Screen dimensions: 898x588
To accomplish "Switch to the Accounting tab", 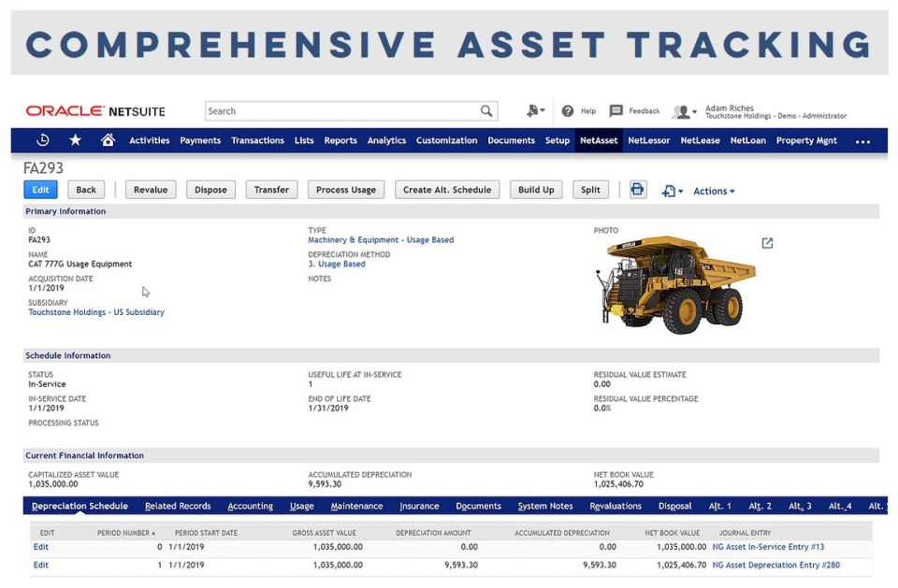I will click(251, 506).
